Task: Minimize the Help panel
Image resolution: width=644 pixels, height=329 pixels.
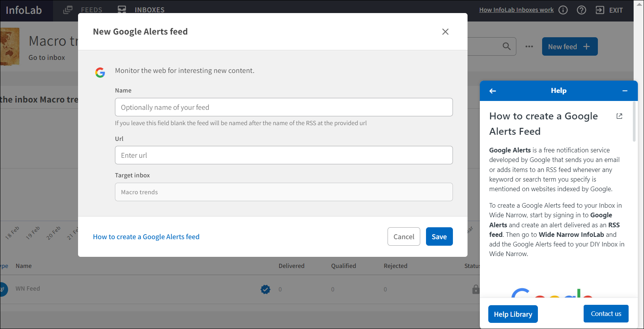Action: pyautogui.click(x=625, y=91)
